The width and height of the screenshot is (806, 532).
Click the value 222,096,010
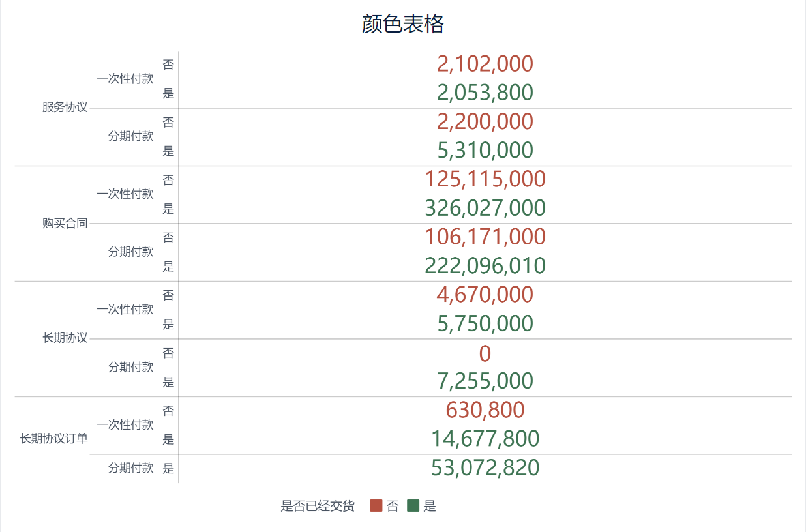[x=485, y=266]
